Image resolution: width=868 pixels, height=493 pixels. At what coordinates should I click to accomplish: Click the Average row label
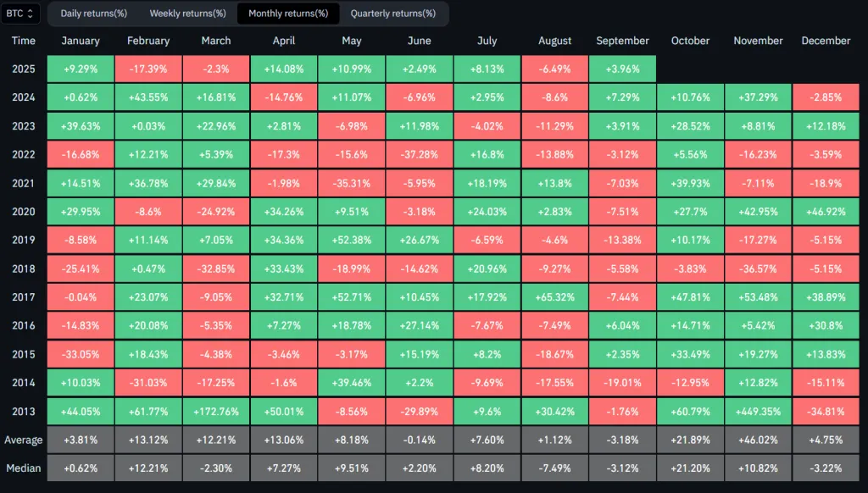click(x=24, y=440)
